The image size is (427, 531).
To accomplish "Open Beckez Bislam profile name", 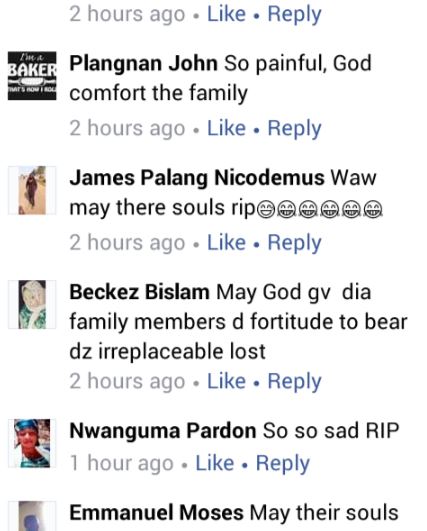I will pyautogui.click(x=139, y=292).
